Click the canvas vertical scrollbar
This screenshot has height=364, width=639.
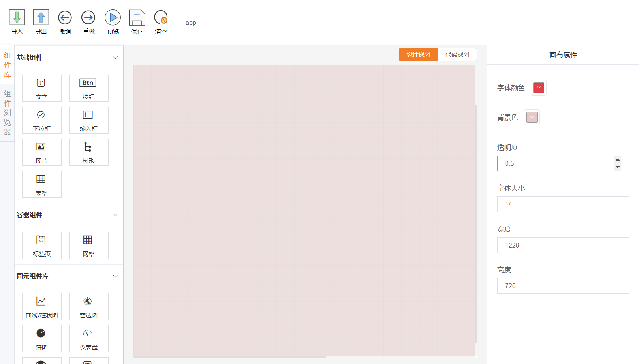pos(476,223)
